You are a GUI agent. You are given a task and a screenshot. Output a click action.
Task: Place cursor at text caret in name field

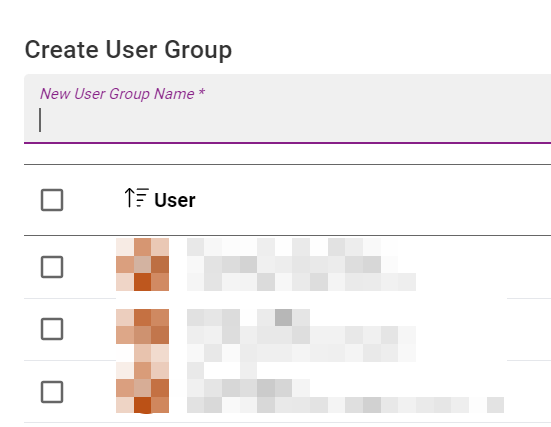pyautogui.click(x=40, y=120)
